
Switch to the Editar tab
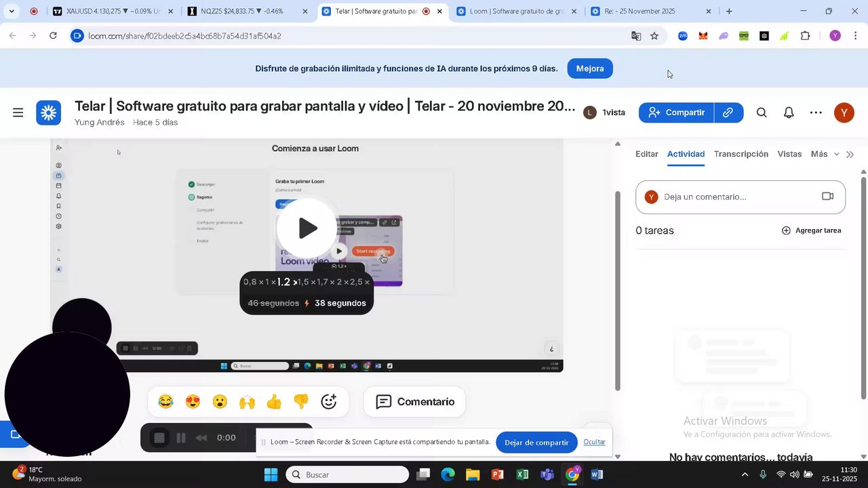pyautogui.click(x=647, y=154)
